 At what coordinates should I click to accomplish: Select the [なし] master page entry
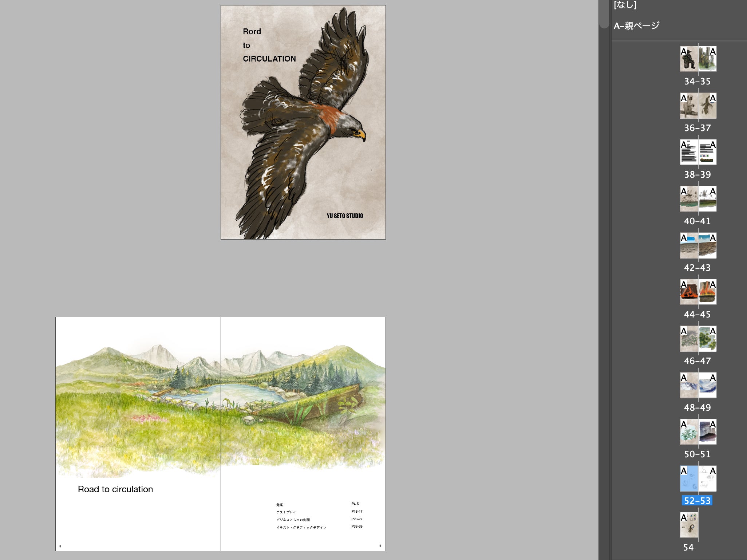[625, 5]
